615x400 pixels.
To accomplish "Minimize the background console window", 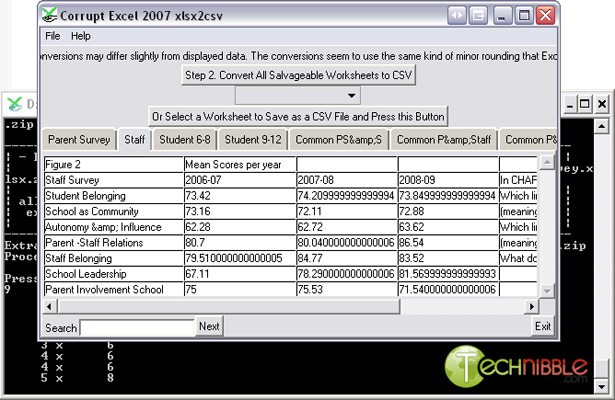I will (570, 104).
